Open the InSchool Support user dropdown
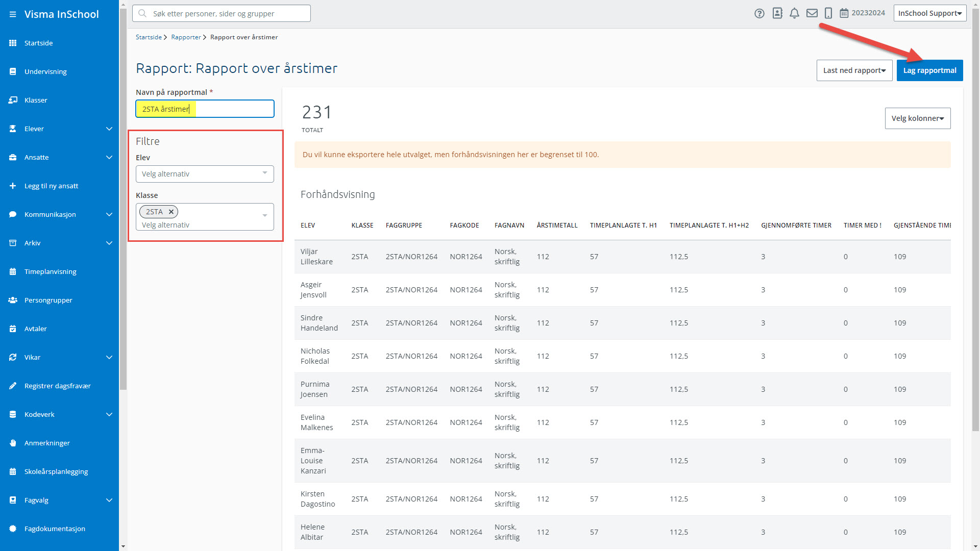 coord(929,13)
